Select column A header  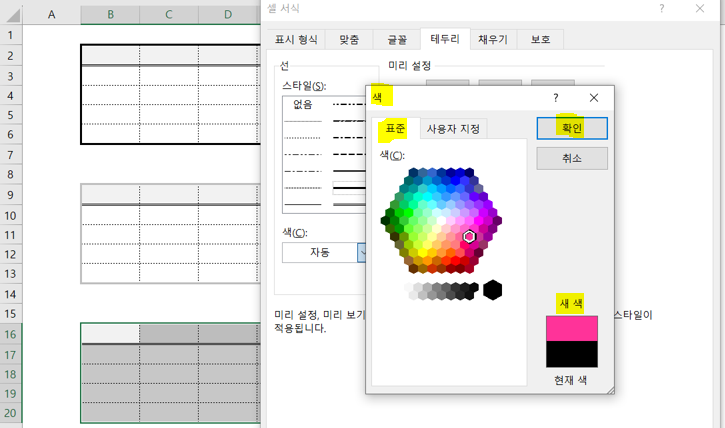(x=51, y=15)
